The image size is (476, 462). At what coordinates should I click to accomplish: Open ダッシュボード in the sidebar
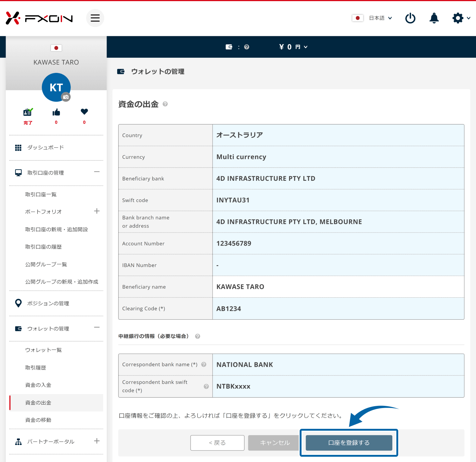point(46,148)
